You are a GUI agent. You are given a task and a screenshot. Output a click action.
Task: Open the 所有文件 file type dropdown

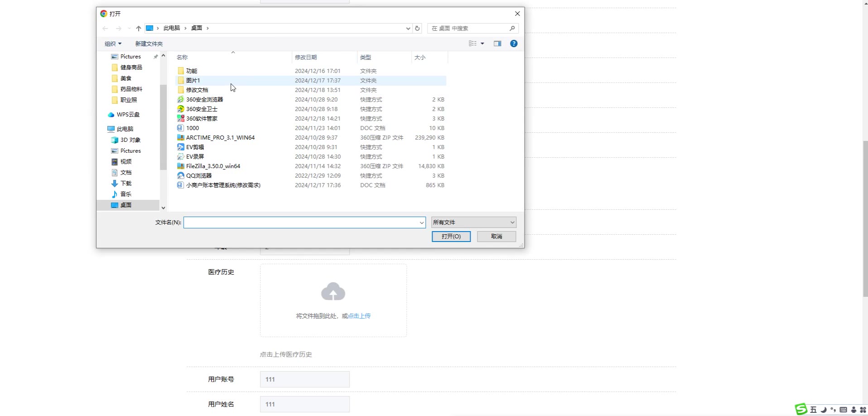pos(473,223)
